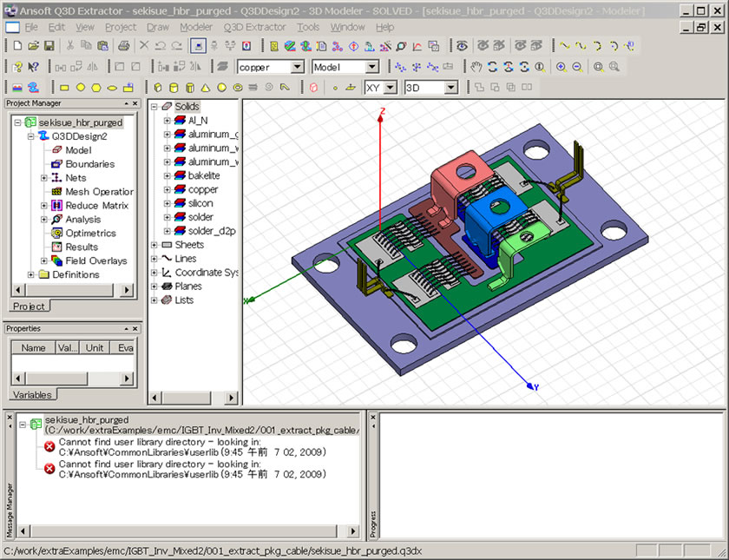Image resolution: width=729 pixels, height=560 pixels.
Task: Click the New project icon
Action: pos(17,45)
